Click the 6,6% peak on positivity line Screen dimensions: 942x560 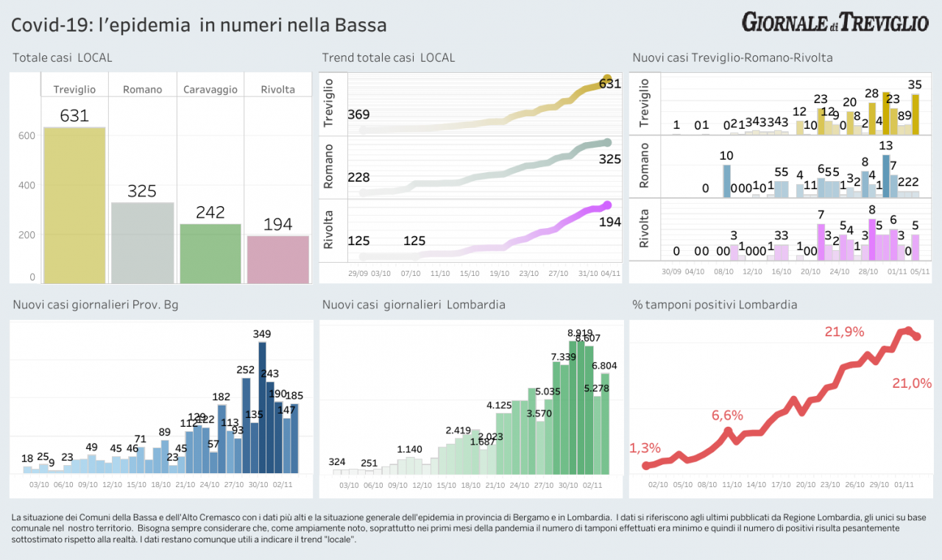click(727, 429)
